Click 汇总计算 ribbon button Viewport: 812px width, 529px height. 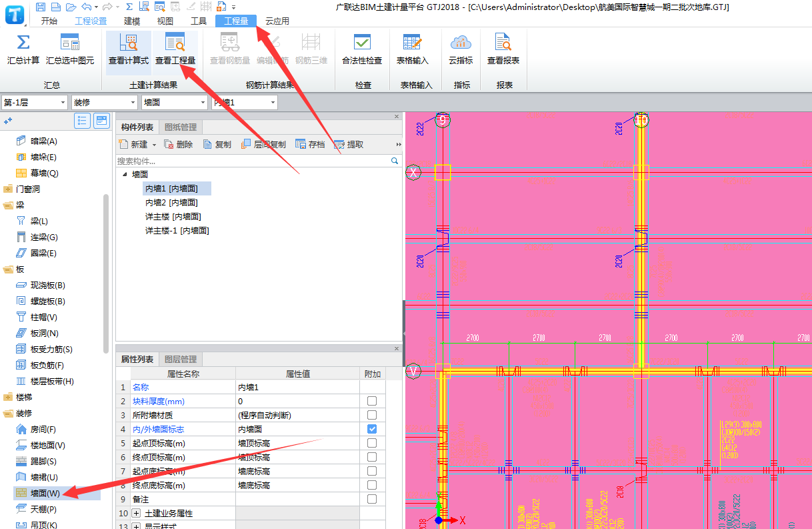(23, 50)
